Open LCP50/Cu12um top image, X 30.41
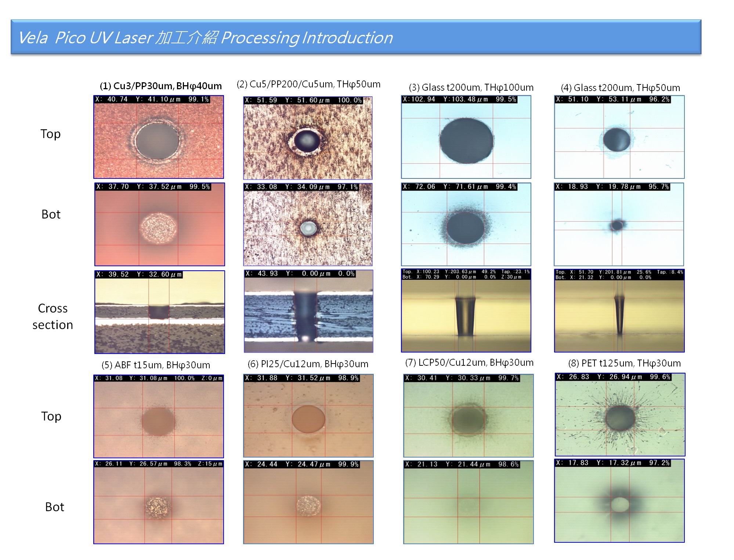734x560 pixels. [469, 416]
